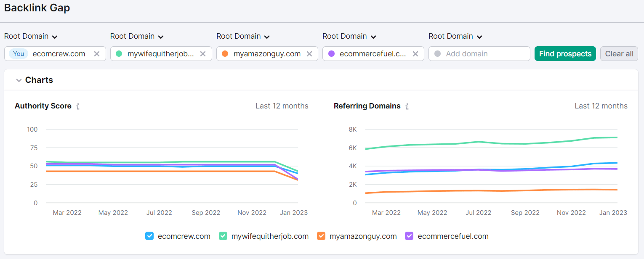Screen dimensions: 644x259
Task: Click the Backlink Gap page title
Action: coord(37,8)
